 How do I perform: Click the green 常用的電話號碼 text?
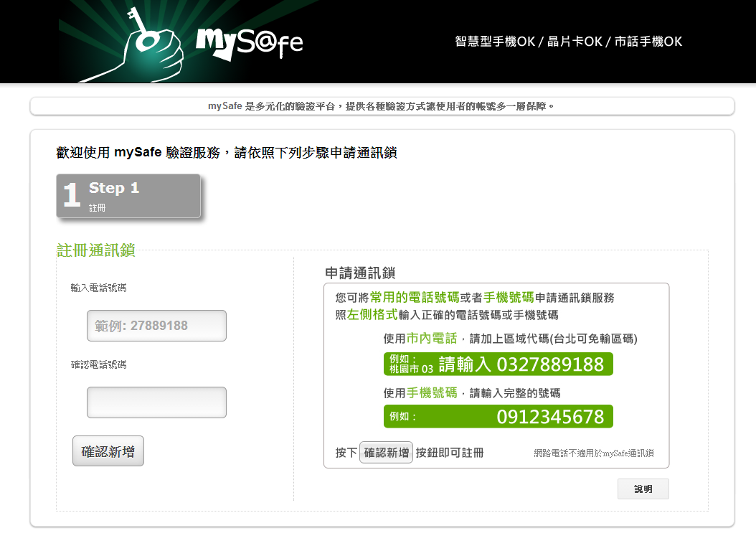pyautogui.click(x=415, y=298)
